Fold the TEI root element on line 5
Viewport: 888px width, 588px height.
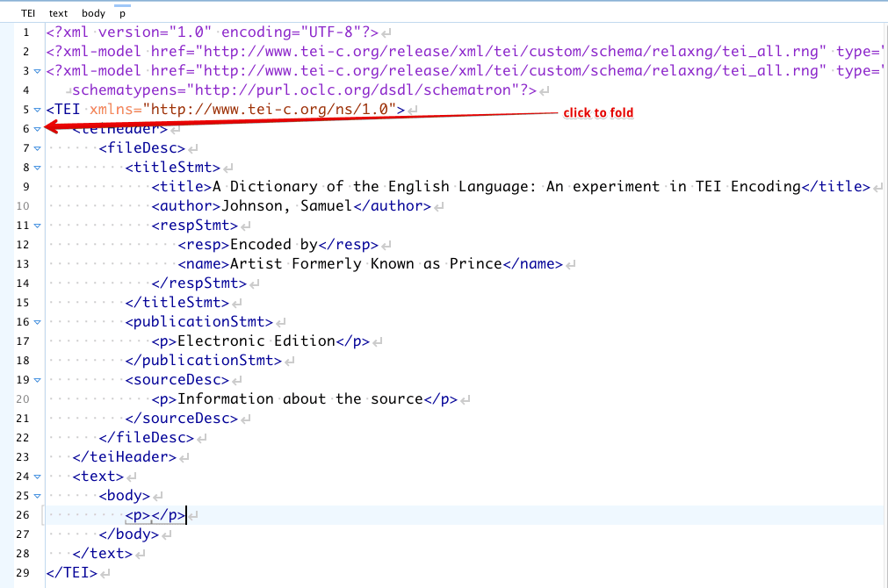[37, 110]
